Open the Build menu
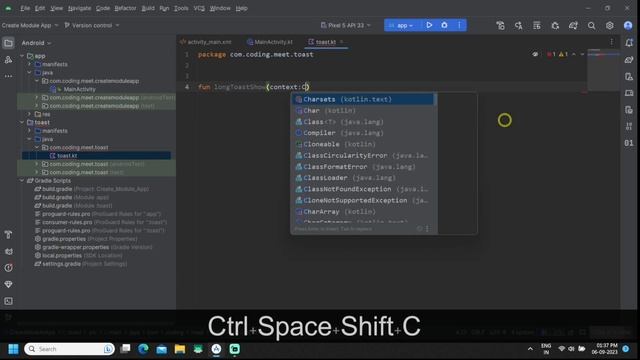Image resolution: width=640 pixels, height=360 pixels. (148, 8)
